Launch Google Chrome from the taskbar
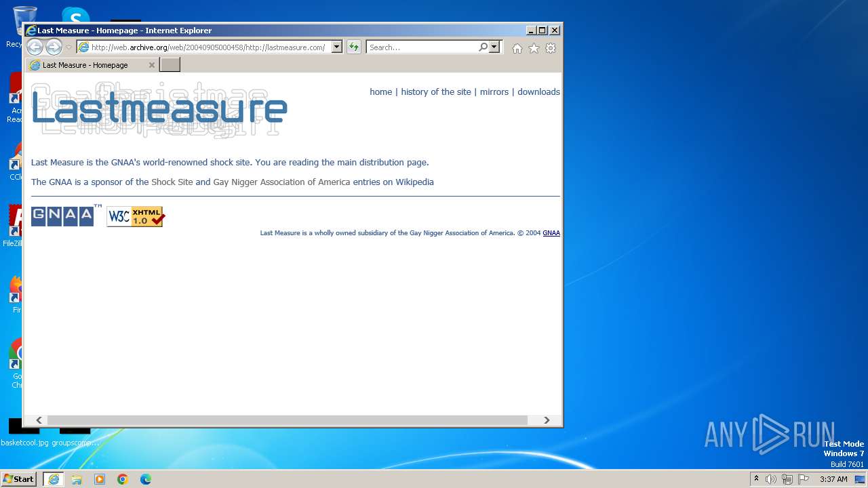This screenshot has height=488, width=868. [x=123, y=479]
